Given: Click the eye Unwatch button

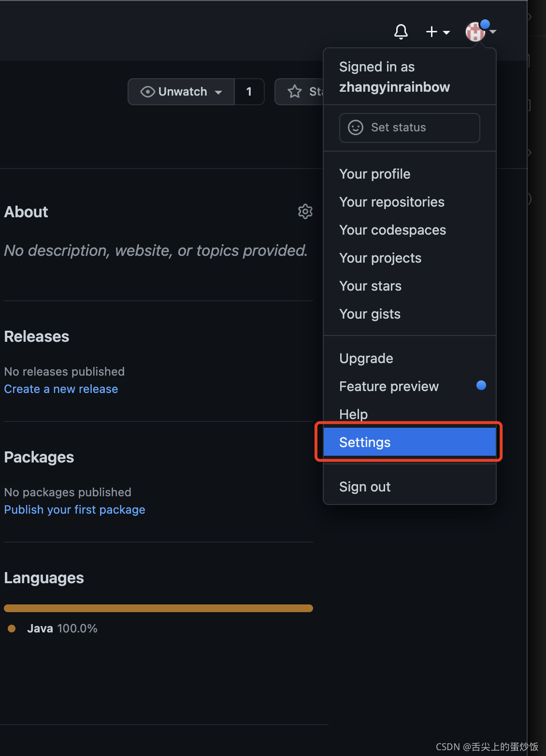Looking at the screenshot, I should click(174, 92).
